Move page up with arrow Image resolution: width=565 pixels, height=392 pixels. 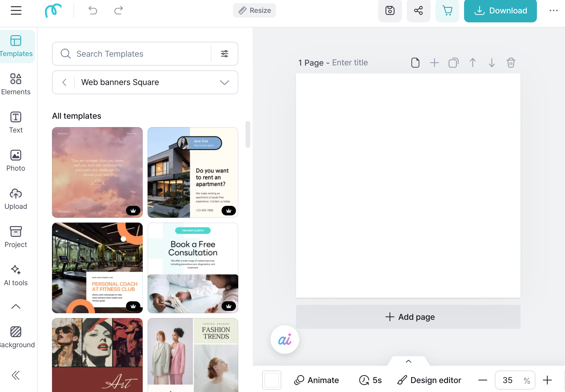(473, 63)
